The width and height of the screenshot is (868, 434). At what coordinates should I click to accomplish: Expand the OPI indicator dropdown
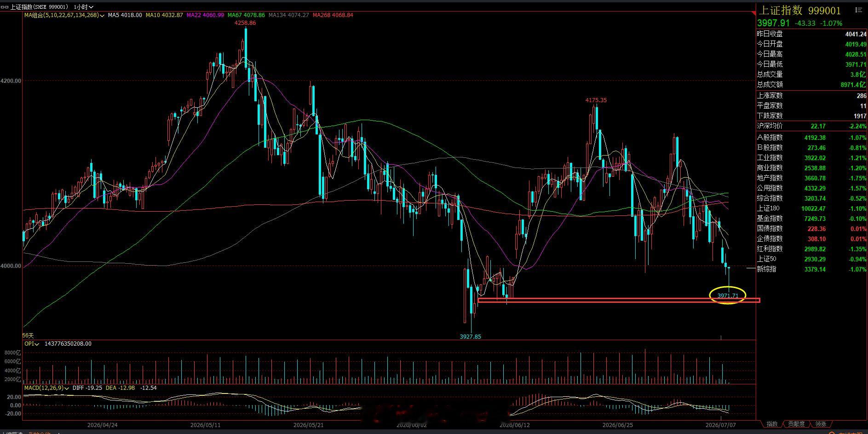tap(31, 344)
